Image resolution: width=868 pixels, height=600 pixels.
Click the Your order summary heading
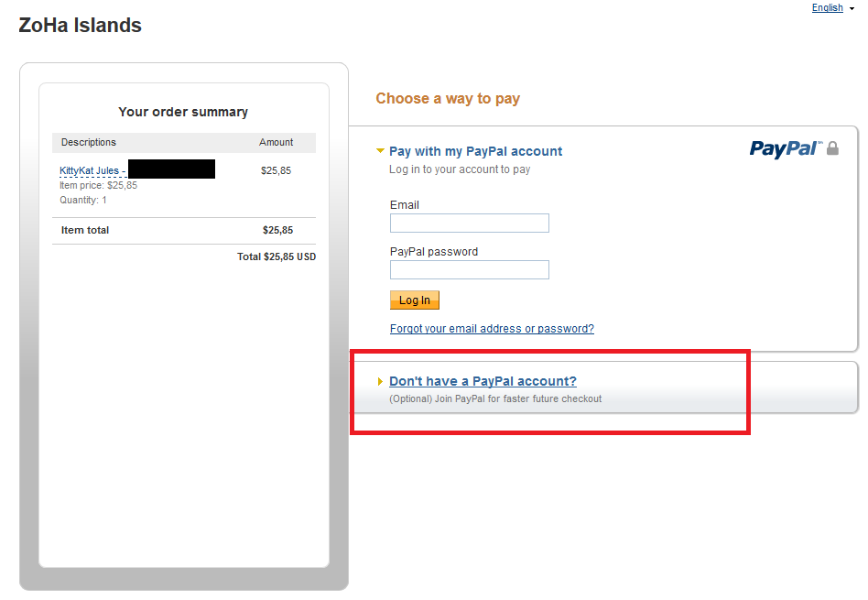click(x=183, y=112)
